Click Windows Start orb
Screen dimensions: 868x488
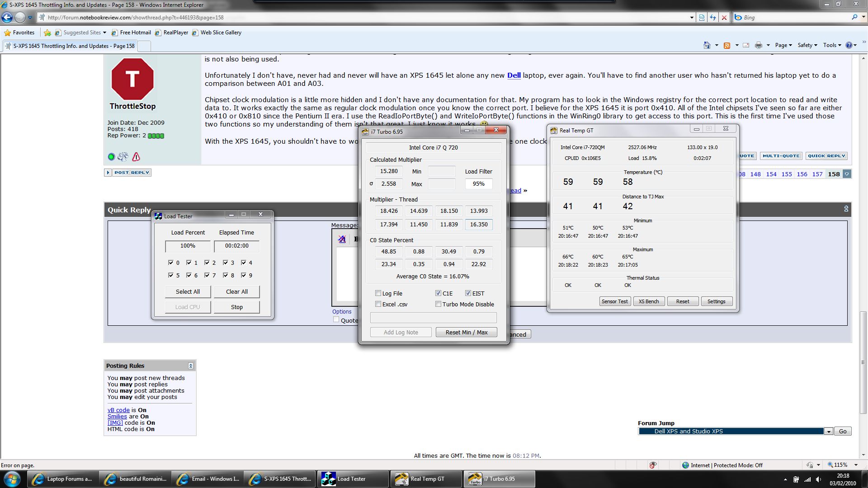tap(12, 479)
